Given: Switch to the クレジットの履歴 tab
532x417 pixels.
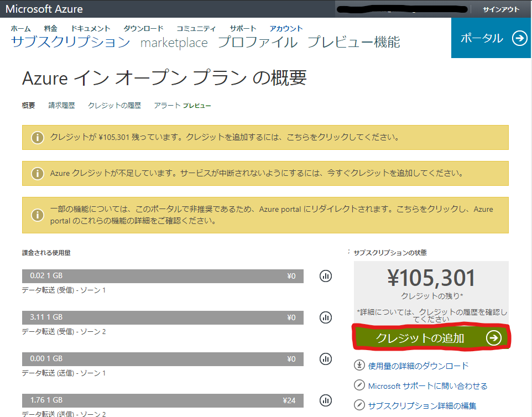Looking at the screenshot, I should tap(114, 106).
